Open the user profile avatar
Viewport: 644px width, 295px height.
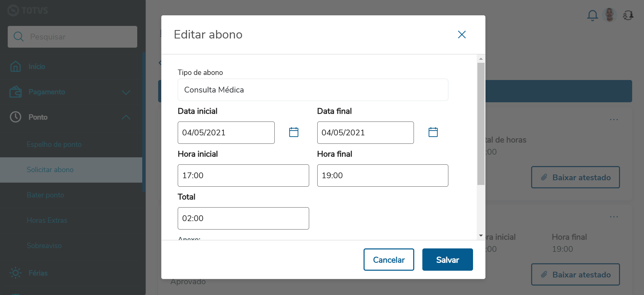pyautogui.click(x=610, y=15)
